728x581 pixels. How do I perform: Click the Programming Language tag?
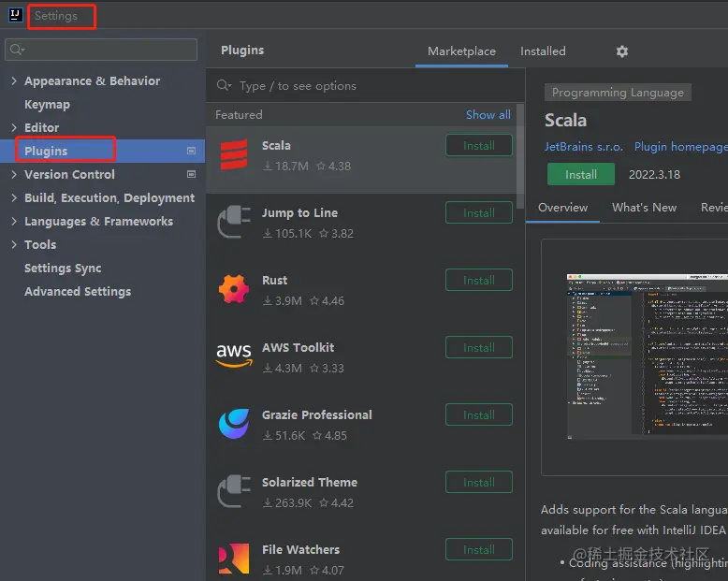pyautogui.click(x=618, y=93)
